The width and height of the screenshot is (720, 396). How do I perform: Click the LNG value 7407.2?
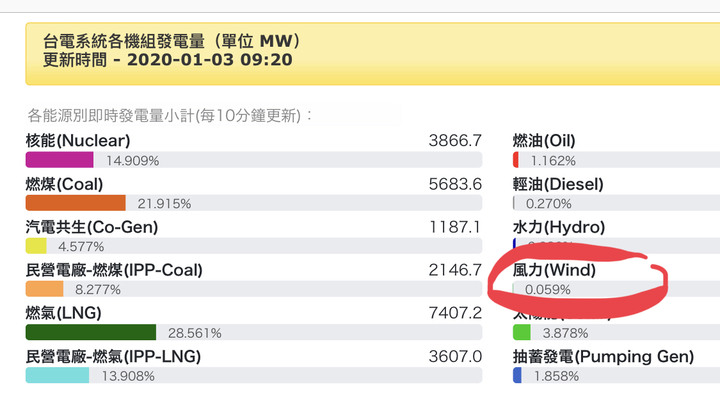coord(455,313)
